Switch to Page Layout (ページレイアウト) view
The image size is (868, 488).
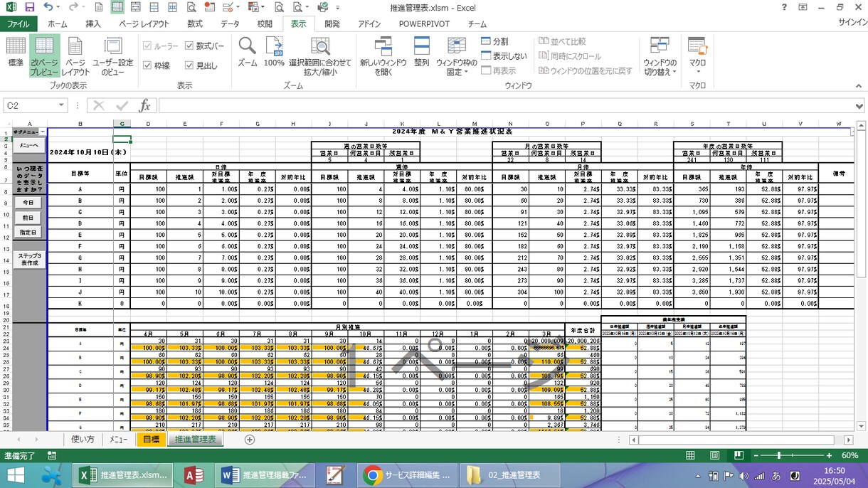(x=75, y=55)
